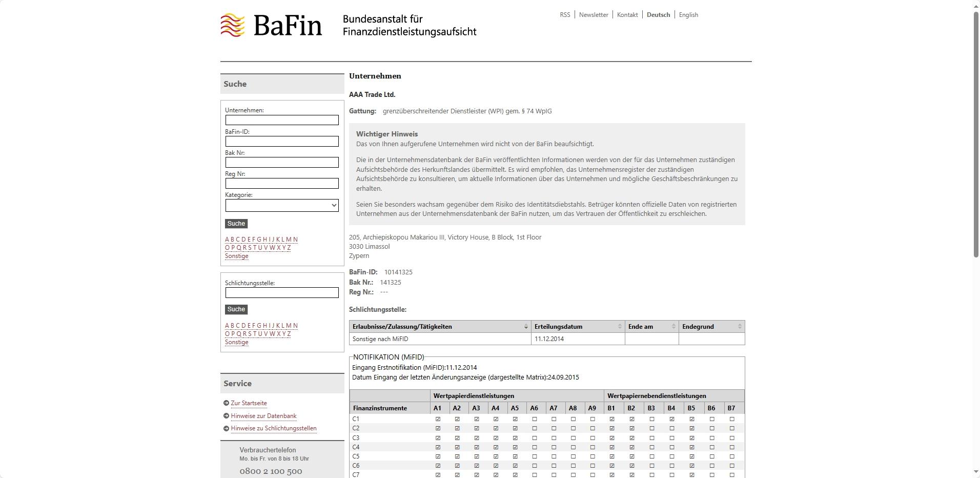Focus the Bak Nr input field
This screenshot has height=478, width=980.
click(282, 162)
